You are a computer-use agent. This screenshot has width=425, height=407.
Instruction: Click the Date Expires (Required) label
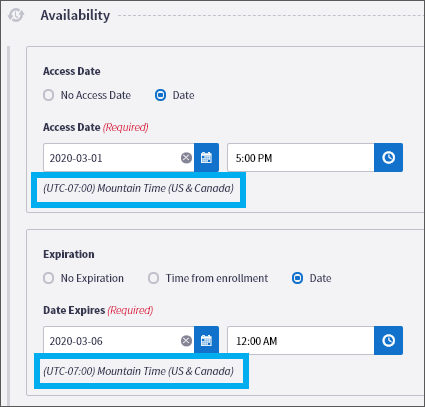[98, 310]
